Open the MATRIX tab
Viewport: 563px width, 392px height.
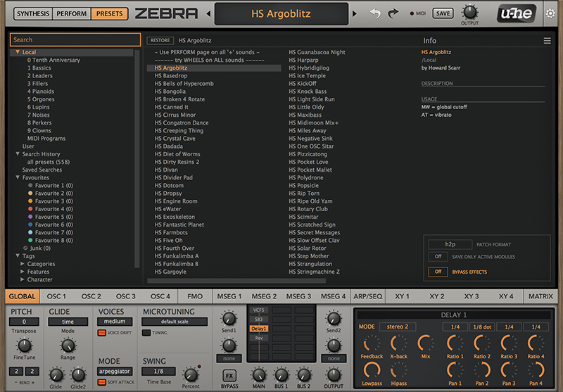pyautogui.click(x=540, y=296)
